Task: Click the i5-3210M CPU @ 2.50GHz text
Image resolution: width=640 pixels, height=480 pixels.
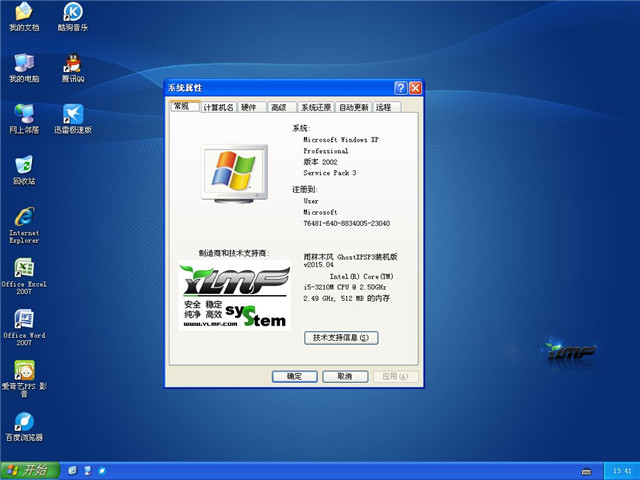Action: 345,287
